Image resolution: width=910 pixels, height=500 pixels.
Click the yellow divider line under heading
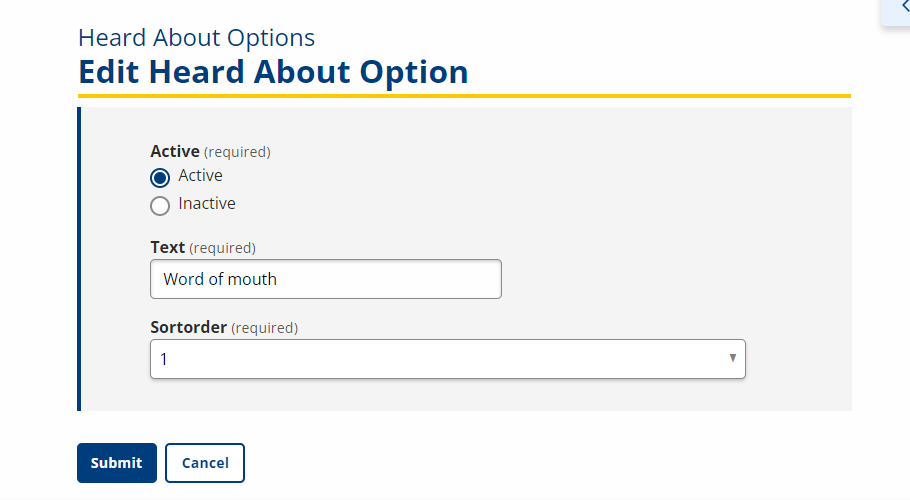tap(464, 96)
